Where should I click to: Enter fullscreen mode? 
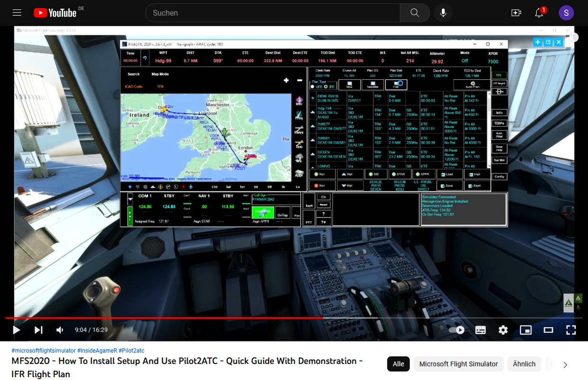[x=571, y=330]
